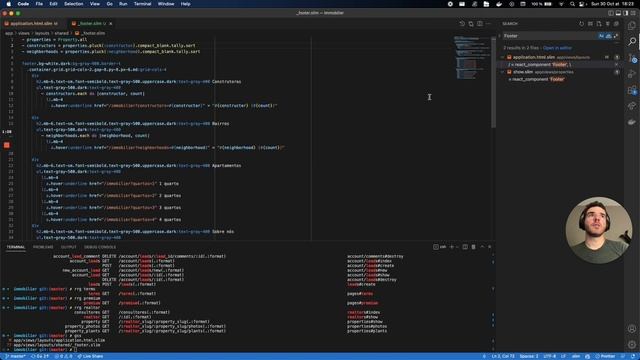Click the minimap code overview
Viewport: 640px width, 360px height.
471,57
